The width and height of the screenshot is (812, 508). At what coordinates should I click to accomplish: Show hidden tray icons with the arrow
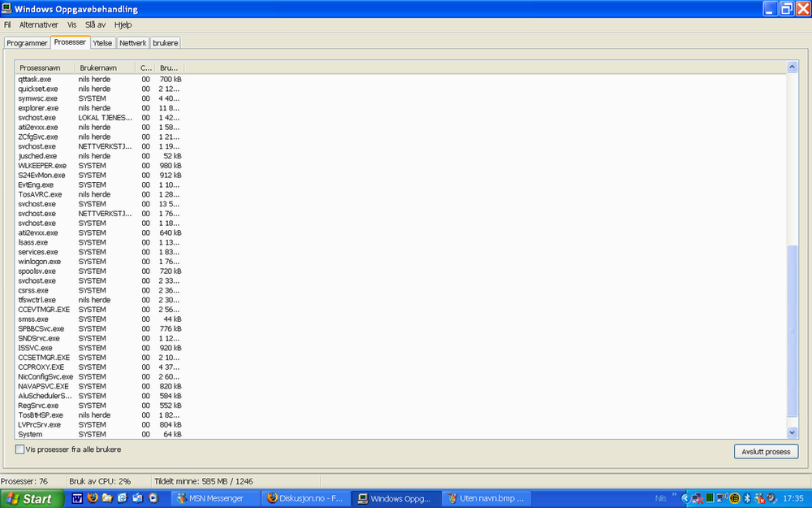click(685, 499)
